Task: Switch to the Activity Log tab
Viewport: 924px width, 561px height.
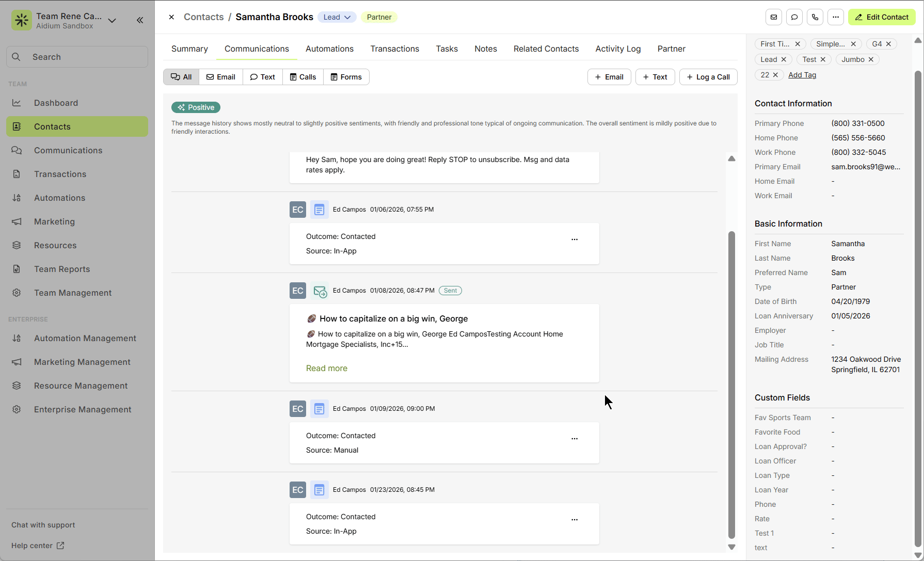Action: pos(618,49)
